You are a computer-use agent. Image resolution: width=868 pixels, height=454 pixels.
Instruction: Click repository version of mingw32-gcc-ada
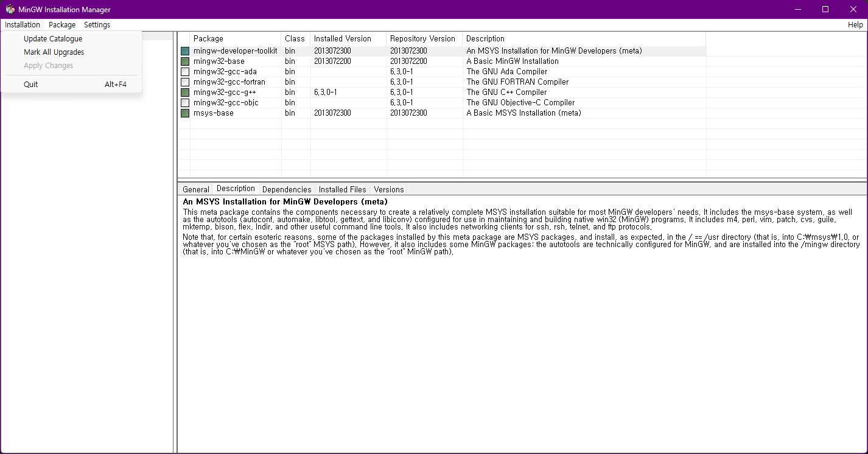402,72
